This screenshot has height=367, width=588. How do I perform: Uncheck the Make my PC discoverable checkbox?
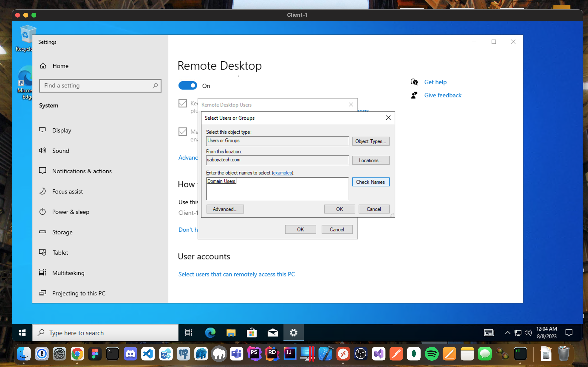click(x=183, y=132)
